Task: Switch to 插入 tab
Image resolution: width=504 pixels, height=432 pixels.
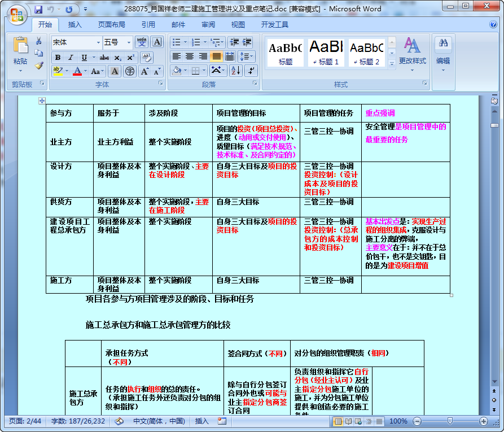Action: click(75, 24)
